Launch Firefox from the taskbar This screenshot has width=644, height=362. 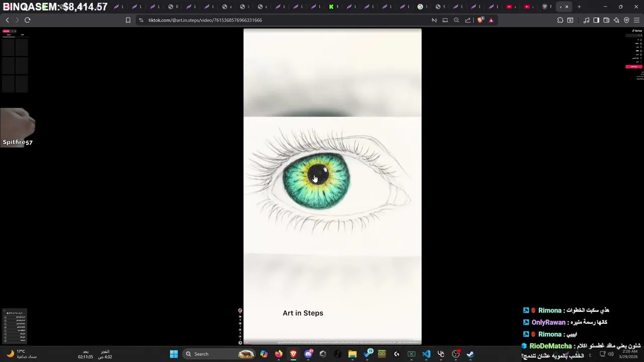point(279,354)
